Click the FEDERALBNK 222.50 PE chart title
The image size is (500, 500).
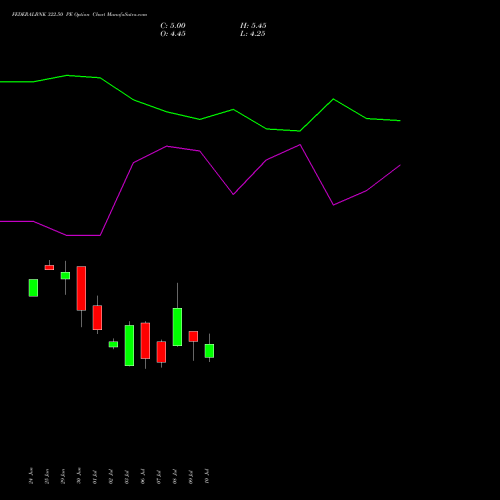pos(79,15)
